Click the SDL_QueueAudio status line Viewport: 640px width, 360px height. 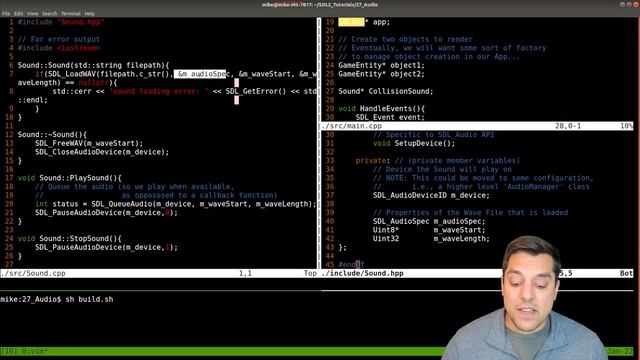click(176, 204)
